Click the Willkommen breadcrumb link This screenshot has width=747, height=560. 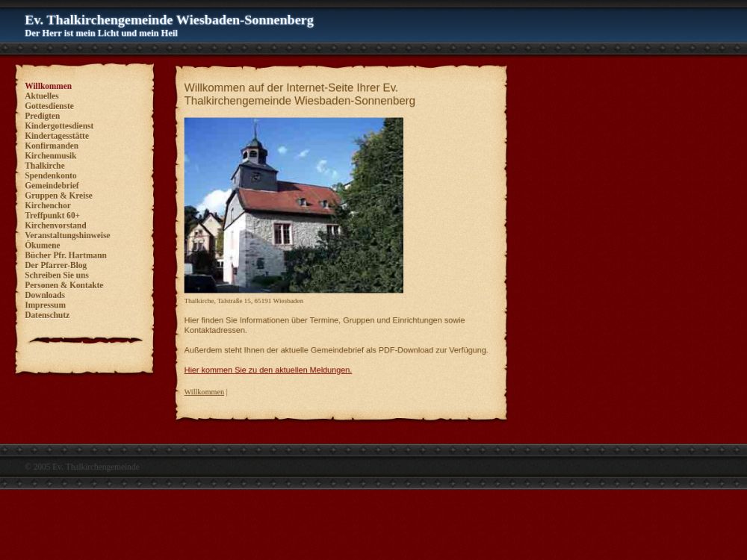coord(204,392)
